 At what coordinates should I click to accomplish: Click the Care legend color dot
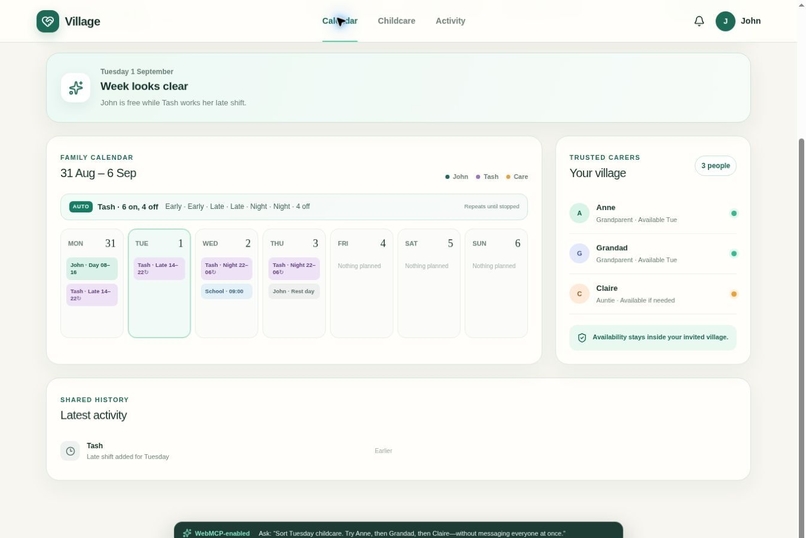(508, 177)
